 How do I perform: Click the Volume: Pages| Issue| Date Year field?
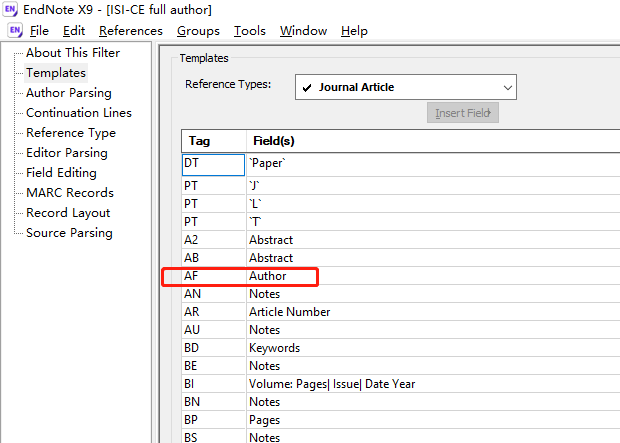[x=433, y=384]
